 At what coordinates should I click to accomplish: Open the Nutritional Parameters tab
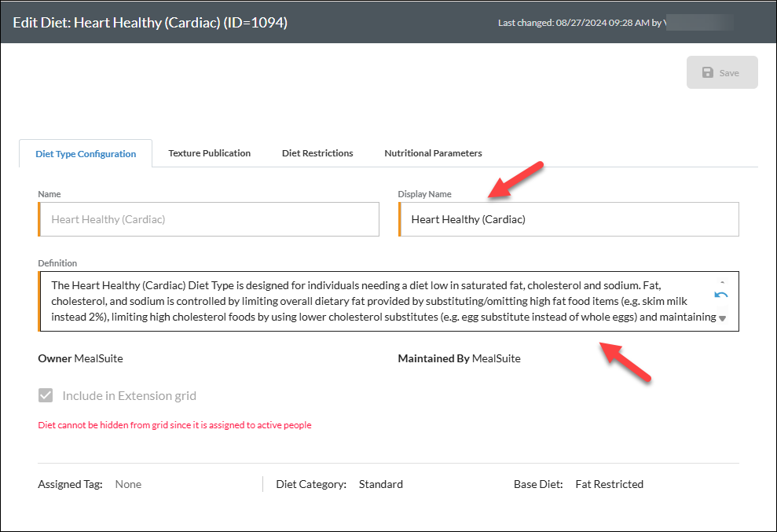click(x=433, y=153)
